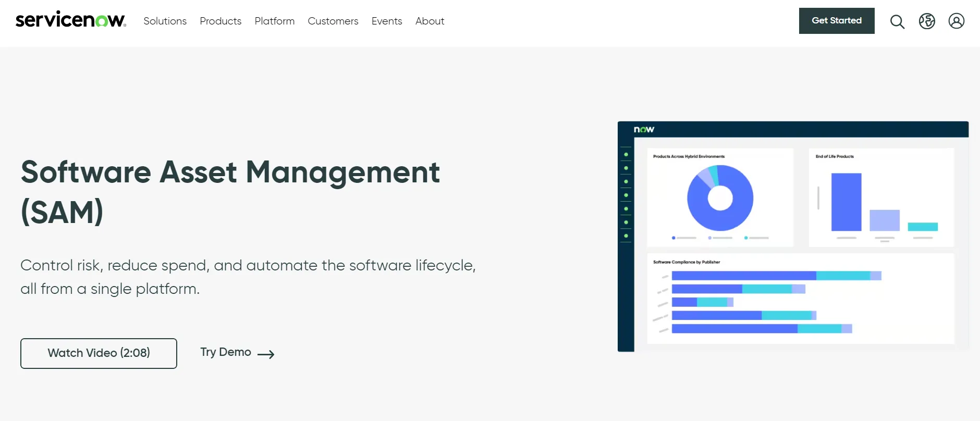This screenshot has height=421, width=980.
Task: Click the SAM dashboard preview image
Action: click(793, 237)
